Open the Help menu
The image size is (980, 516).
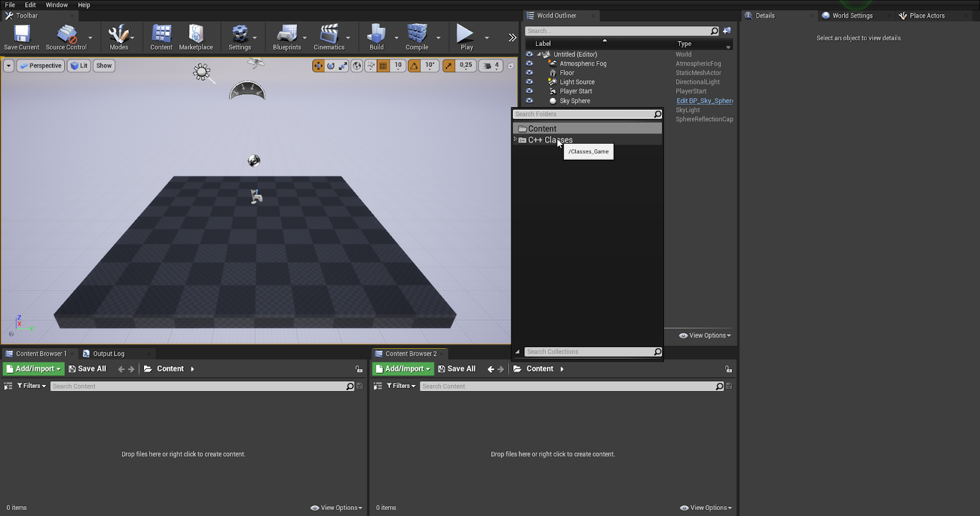[84, 5]
